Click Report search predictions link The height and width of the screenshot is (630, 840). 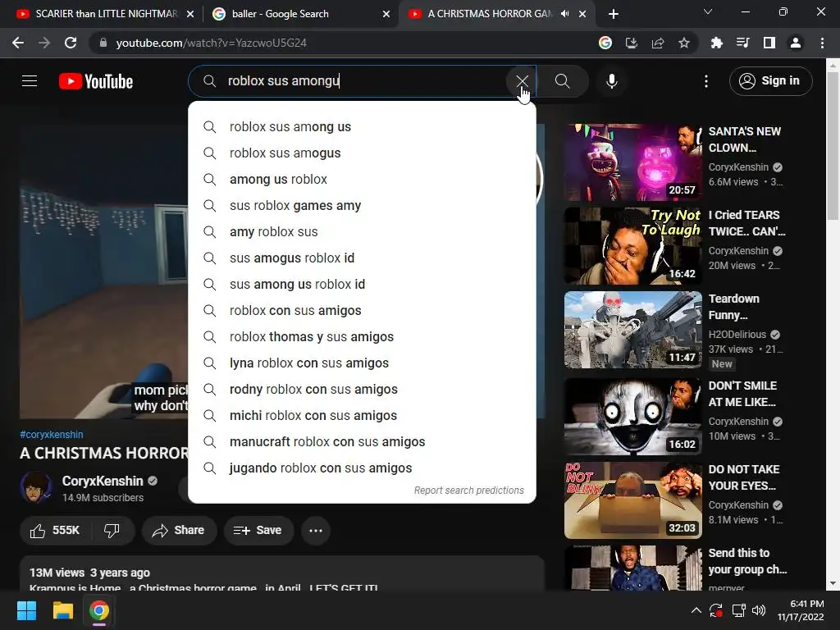468,491
